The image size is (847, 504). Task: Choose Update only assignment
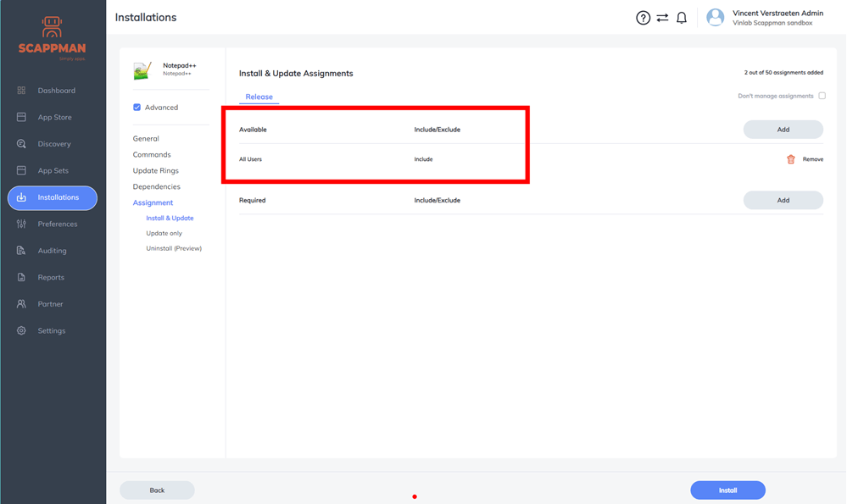[x=164, y=233]
